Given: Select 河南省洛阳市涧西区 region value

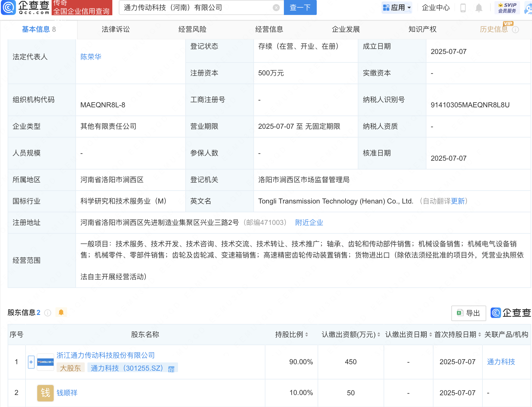Looking at the screenshot, I should pos(112,180).
